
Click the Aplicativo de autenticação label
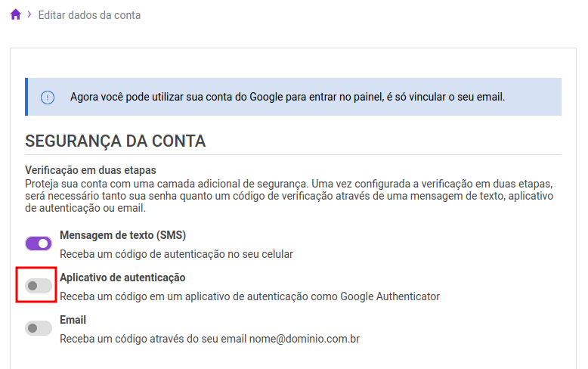coord(122,278)
